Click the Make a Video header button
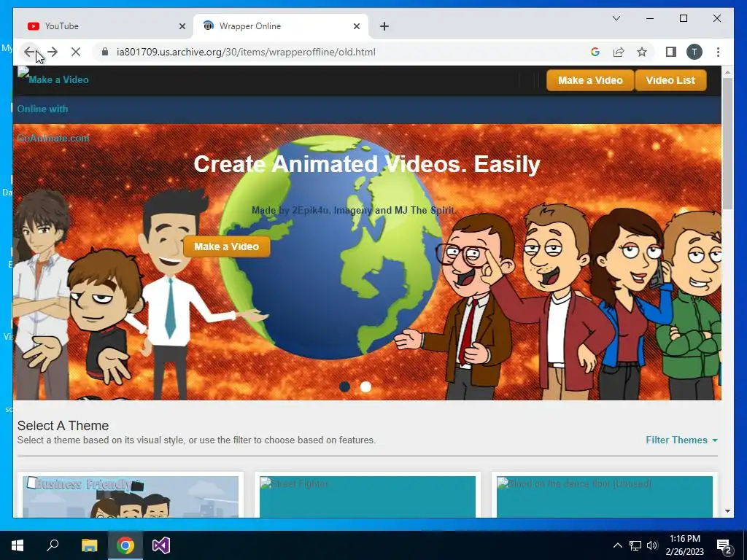Image resolution: width=747 pixels, height=560 pixels. coord(590,80)
